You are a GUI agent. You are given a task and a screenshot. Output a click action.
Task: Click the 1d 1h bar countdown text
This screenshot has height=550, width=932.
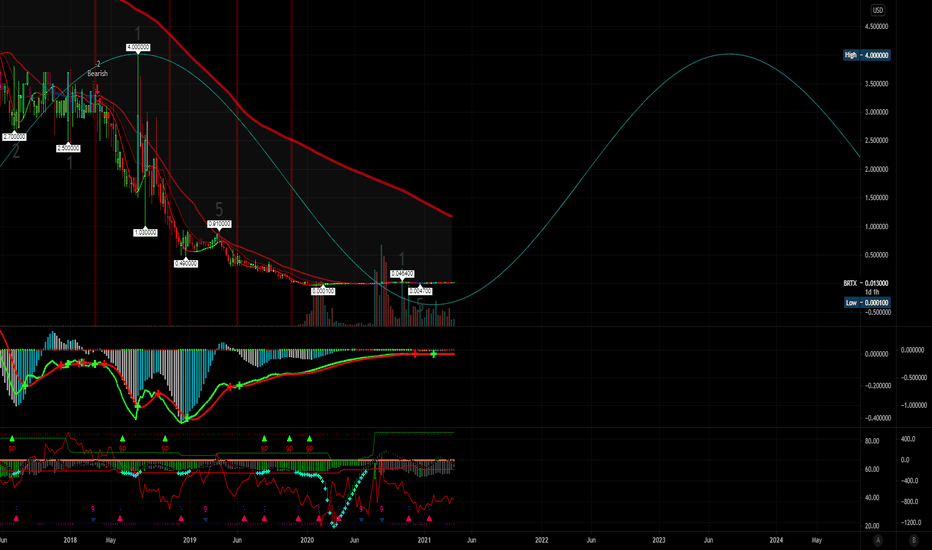[871, 292]
